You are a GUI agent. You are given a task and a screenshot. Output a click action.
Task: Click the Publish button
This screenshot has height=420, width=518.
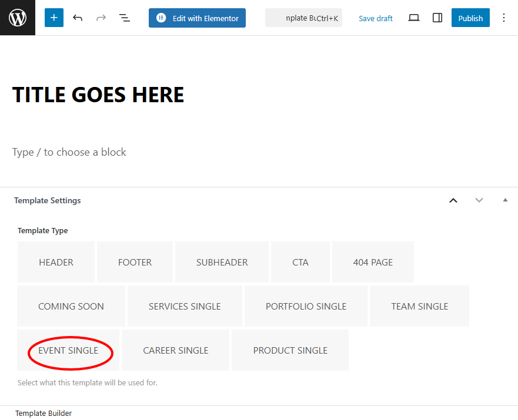pyautogui.click(x=470, y=18)
